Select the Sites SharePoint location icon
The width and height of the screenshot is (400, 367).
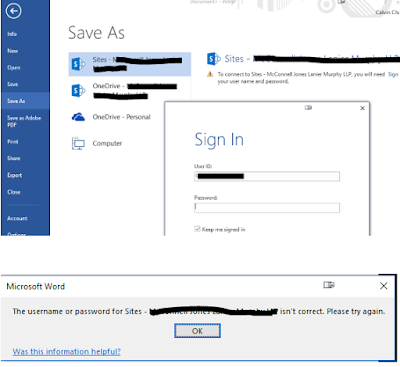(x=78, y=64)
